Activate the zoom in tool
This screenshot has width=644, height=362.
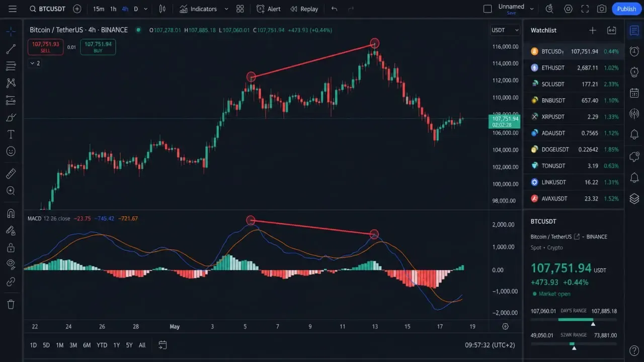(11, 191)
